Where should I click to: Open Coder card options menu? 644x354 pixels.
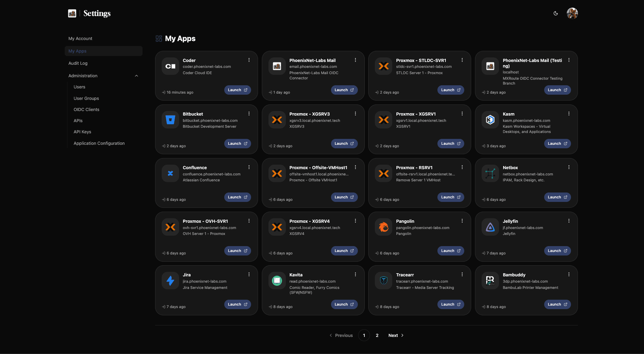(x=249, y=60)
